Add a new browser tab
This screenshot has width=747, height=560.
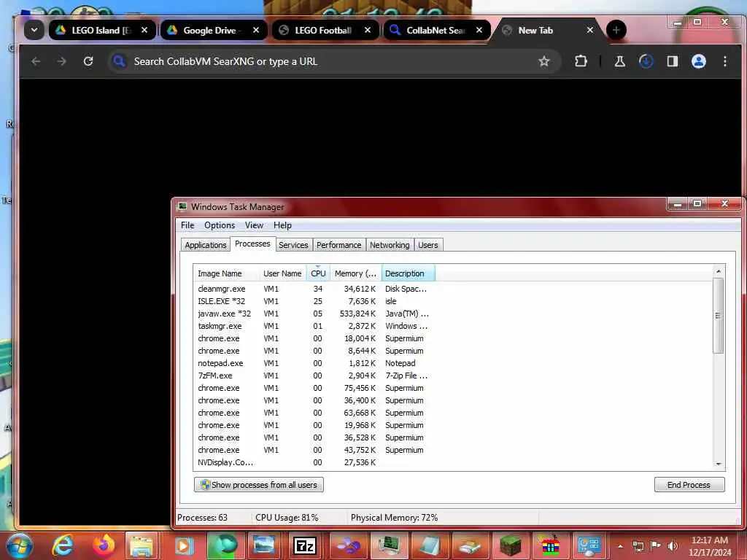click(x=616, y=30)
